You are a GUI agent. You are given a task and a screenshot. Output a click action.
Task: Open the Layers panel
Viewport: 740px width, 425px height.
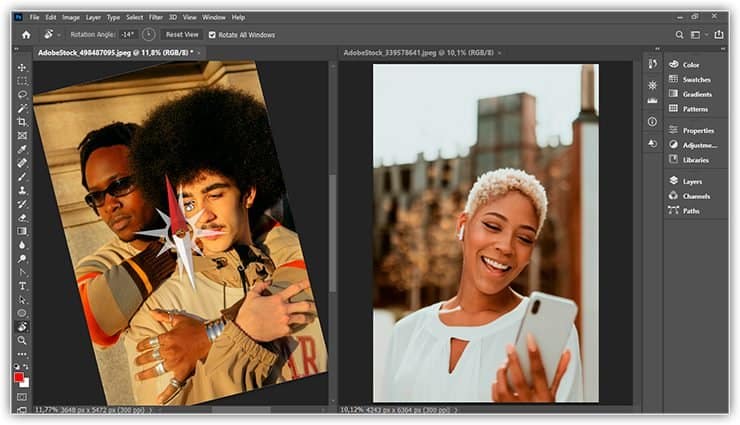[x=691, y=181]
